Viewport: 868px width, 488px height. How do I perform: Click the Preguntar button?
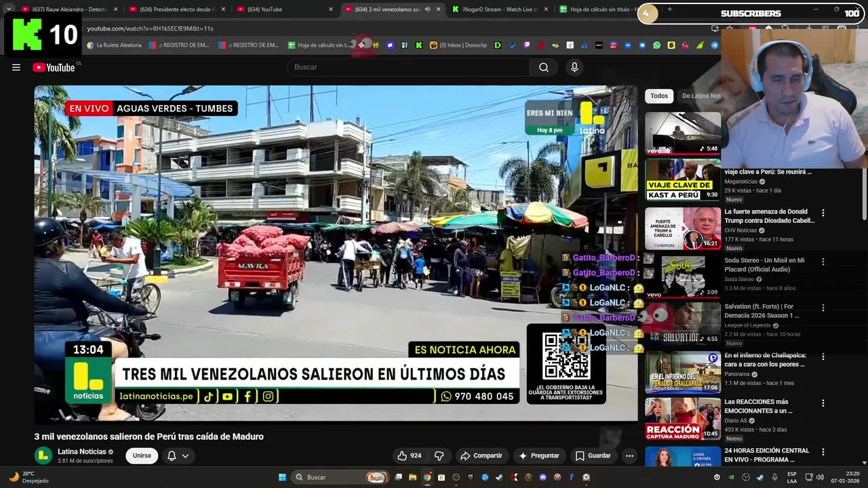point(539,455)
